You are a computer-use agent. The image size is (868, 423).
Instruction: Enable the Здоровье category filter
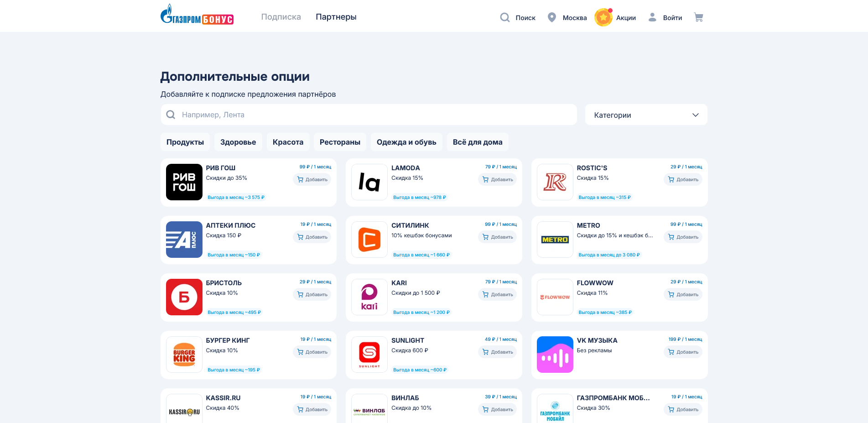click(238, 142)
